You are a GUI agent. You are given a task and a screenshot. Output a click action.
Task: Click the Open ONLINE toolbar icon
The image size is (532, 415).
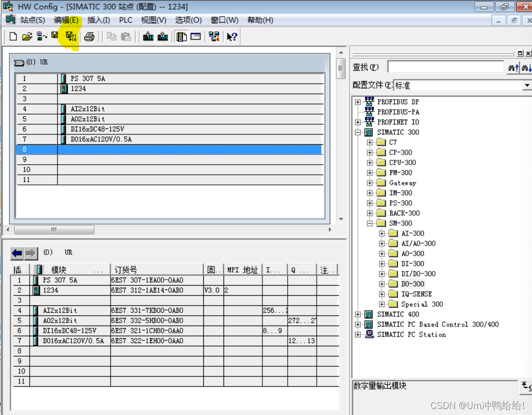(x=41, y=36)
